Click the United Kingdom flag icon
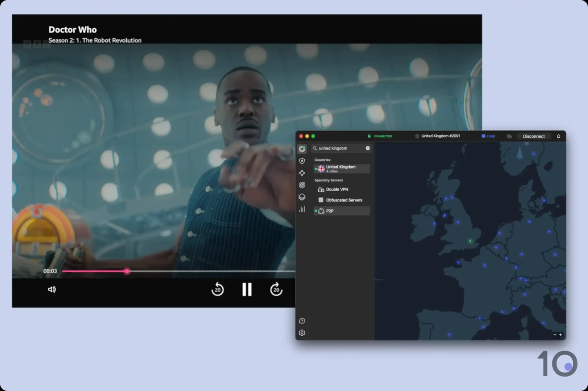Viewport: 588px width, 391px height. (x=321, y=168)
